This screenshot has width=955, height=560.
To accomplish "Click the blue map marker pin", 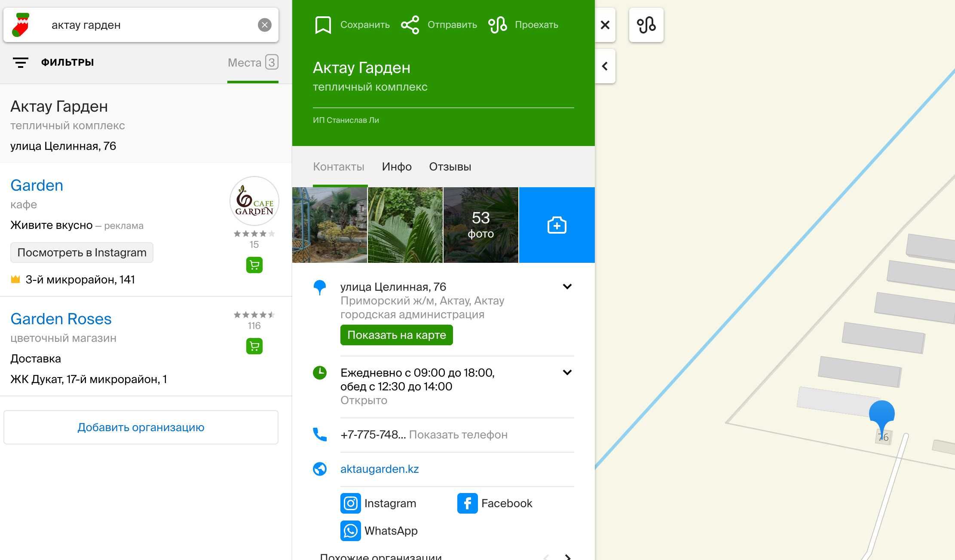I will tap(882, 419).
